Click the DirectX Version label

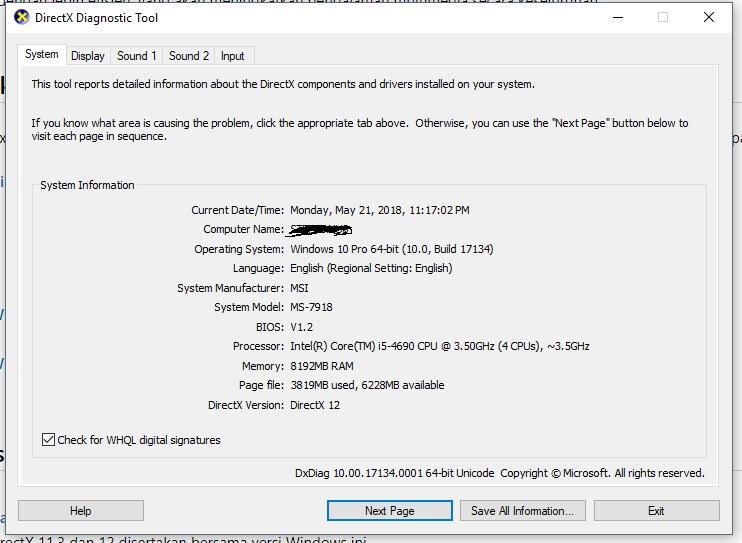pyautogui.click(x=246, y=405)
